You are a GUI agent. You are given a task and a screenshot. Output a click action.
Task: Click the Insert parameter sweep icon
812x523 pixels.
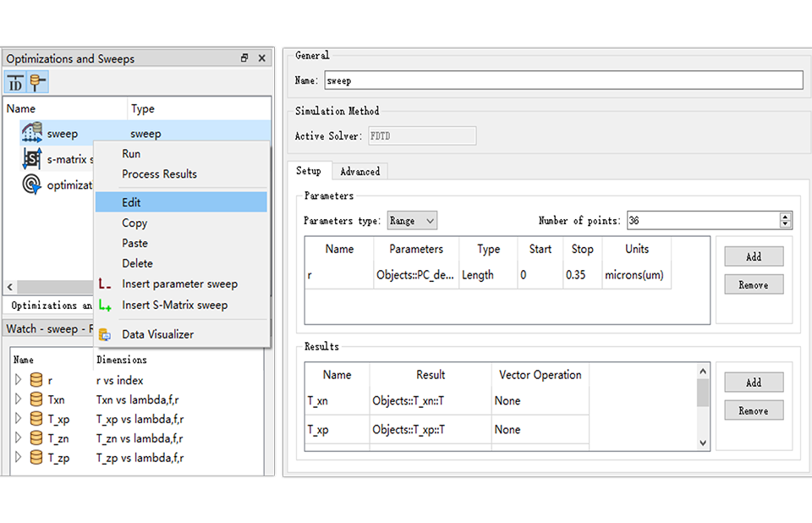(105, 284)
